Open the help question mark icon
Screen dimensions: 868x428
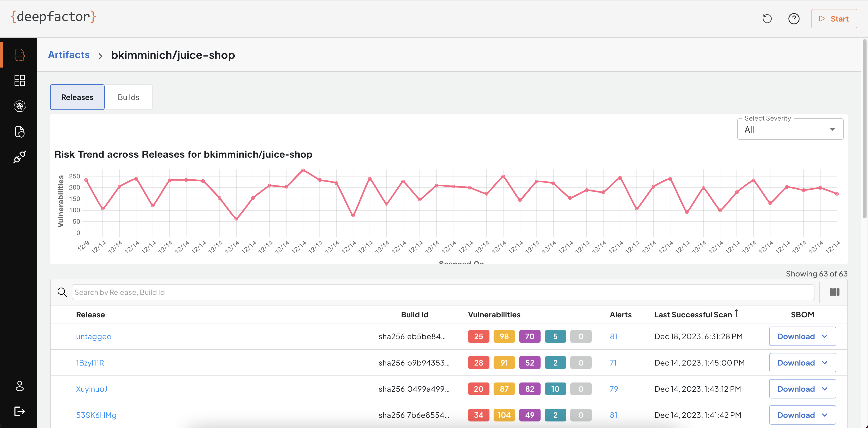point(794,19)
